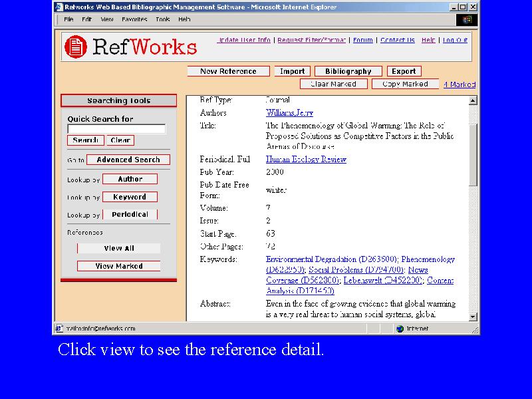The height and width of the screenshot is (399, 532).
Task: Open the Williams, Jerry author link
Action: (x=289, y=112)
